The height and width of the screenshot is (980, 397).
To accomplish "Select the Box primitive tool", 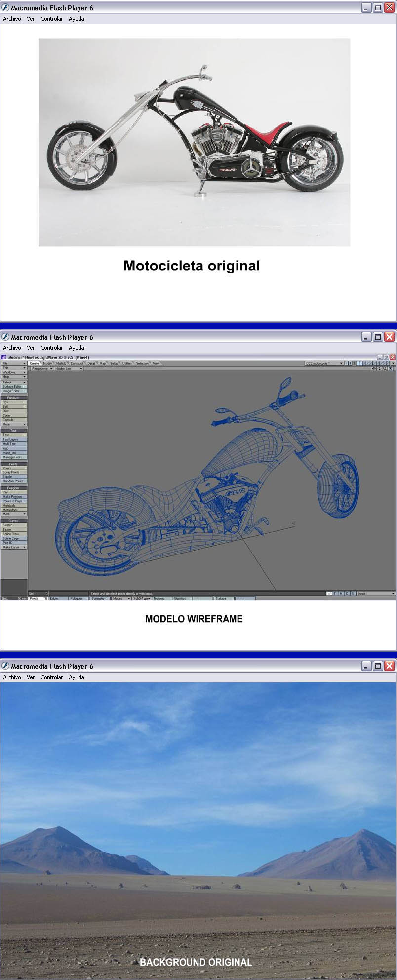I will (x=14, y=402).
